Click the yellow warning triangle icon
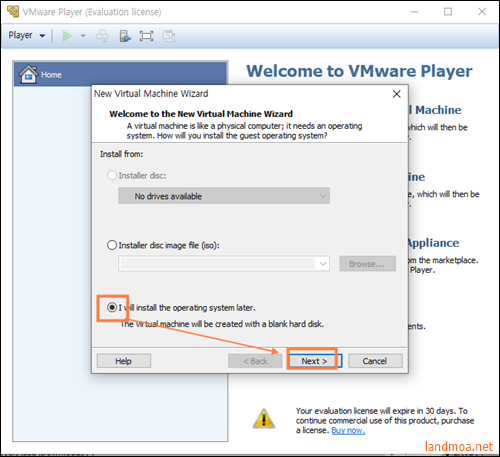The image size is (500, 457). coord(264,418)
